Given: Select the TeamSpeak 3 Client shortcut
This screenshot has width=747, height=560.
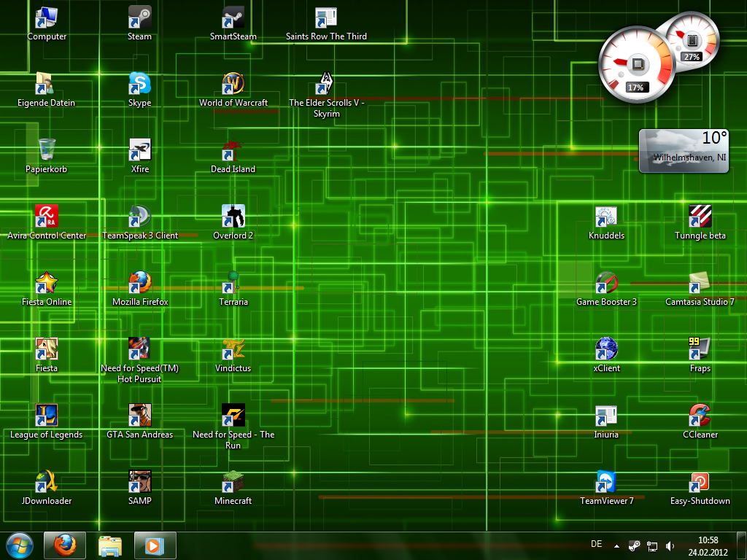Looking at the screenshot, I should [x=139, y=216].
